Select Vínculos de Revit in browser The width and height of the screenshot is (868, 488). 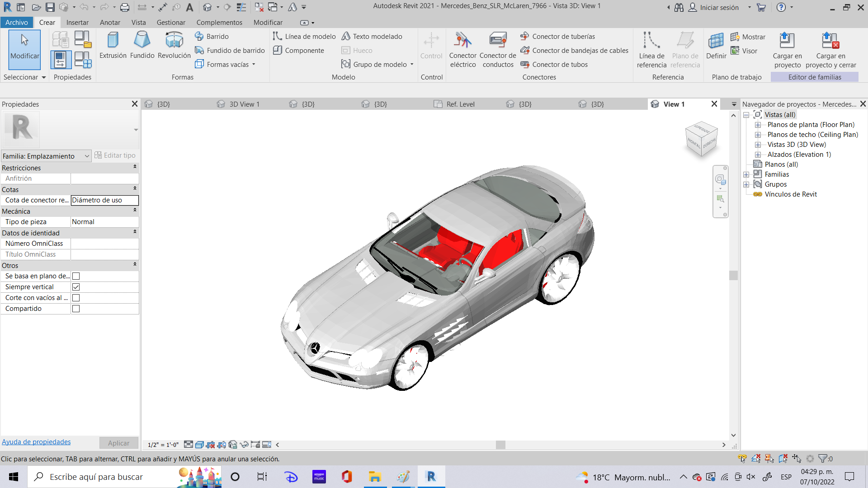pos(791,194)
